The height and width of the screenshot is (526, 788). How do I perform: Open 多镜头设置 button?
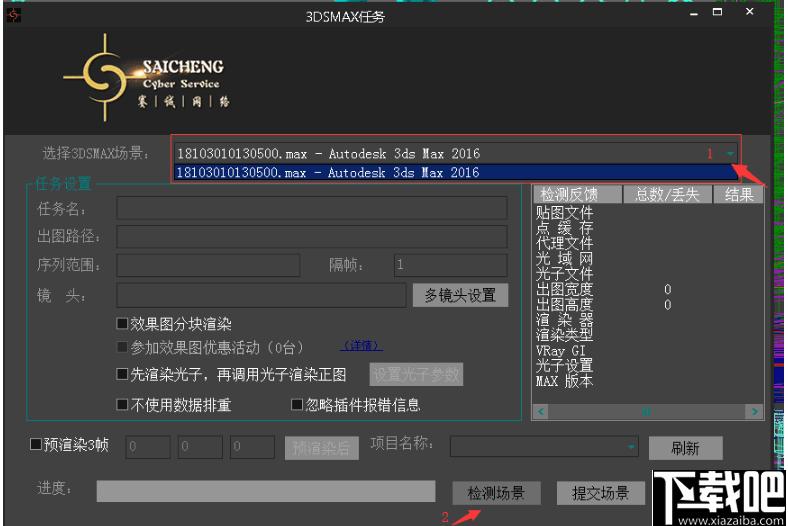tap(460, 295)
